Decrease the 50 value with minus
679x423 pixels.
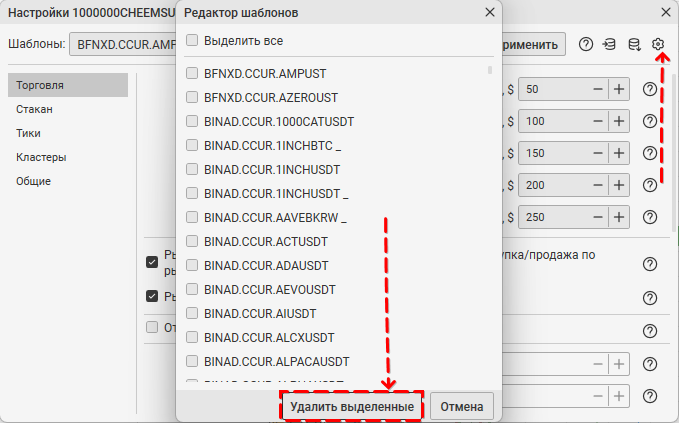point(598,89)
